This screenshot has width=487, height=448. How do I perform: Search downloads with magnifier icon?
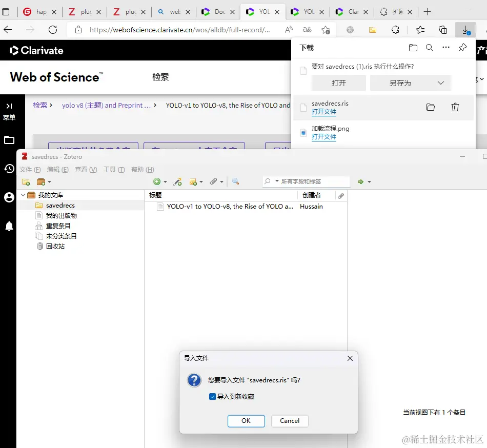430,48
